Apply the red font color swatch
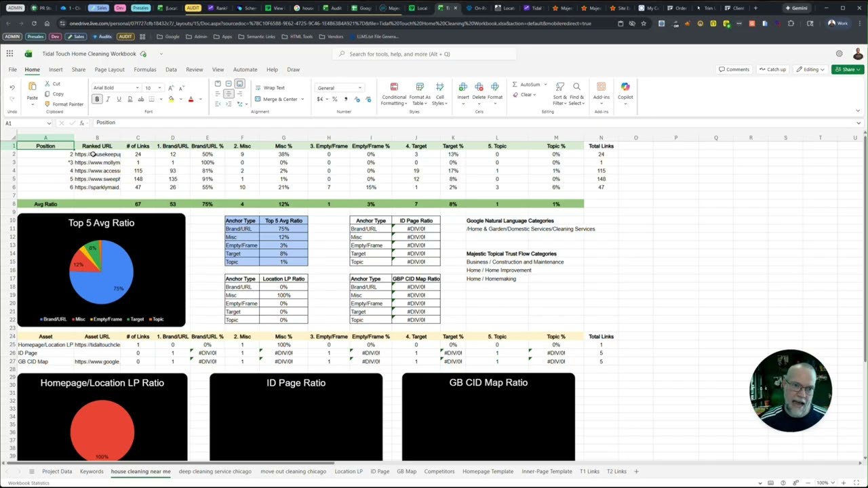The width and height of the screenshot is (868, 488). (x=191, y=99)
